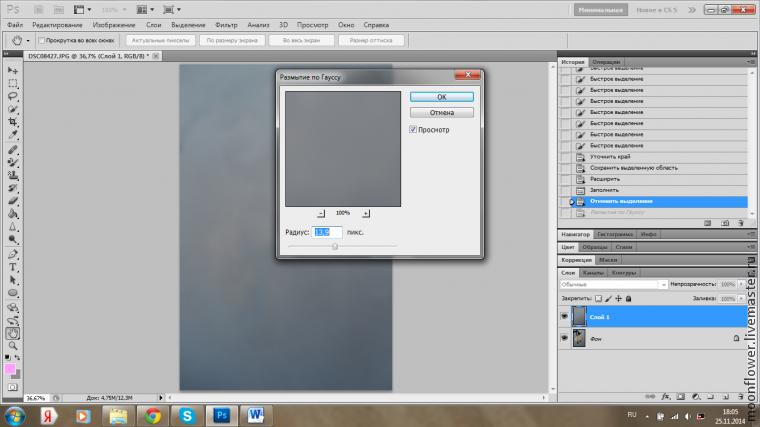Hide the Слой 1 layer via eye icon
This screenshot has height=427, width=760.
click(x=565, y=317)
